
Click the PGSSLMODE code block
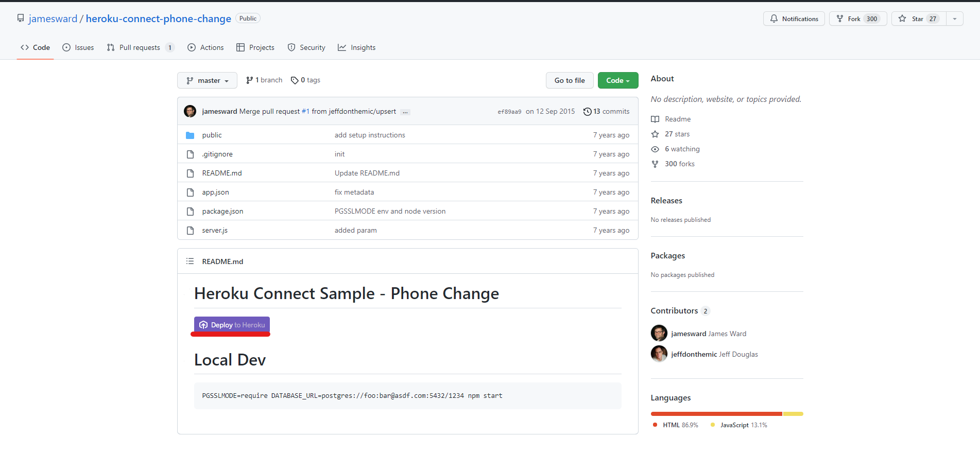408,396
